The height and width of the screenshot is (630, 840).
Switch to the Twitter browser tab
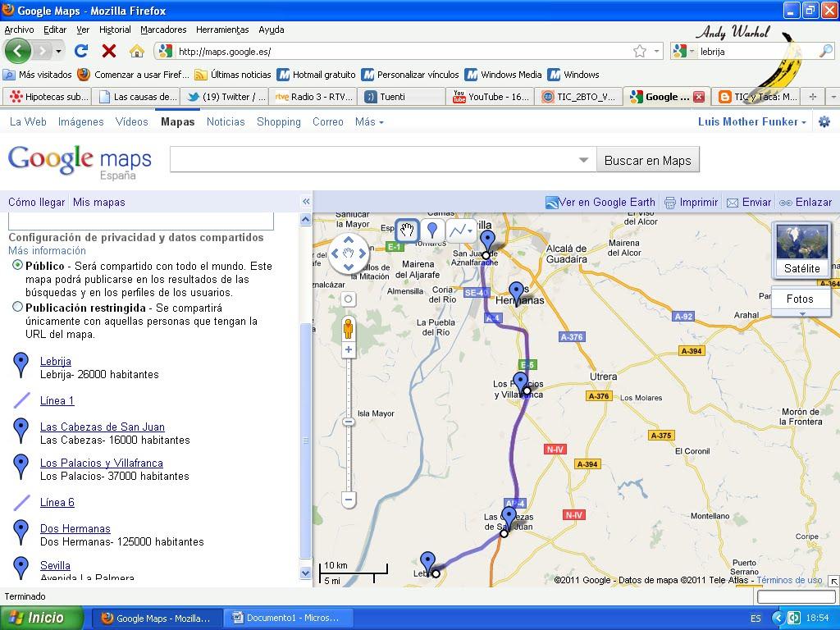click(225, 97)
